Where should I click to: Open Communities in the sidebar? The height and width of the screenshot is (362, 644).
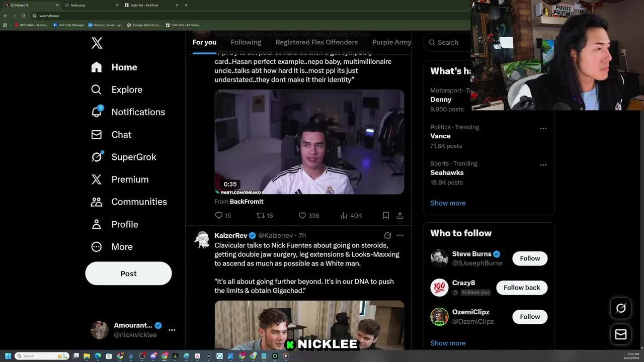[129, 202]
